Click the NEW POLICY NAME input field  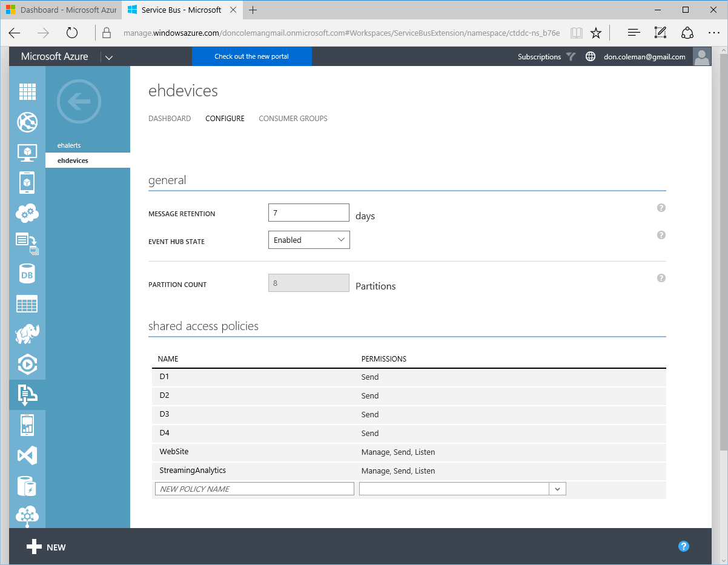[254, 489]
